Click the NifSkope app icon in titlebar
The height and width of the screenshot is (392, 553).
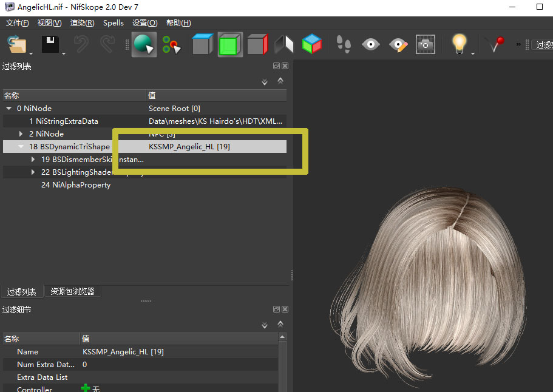point(10,7)
